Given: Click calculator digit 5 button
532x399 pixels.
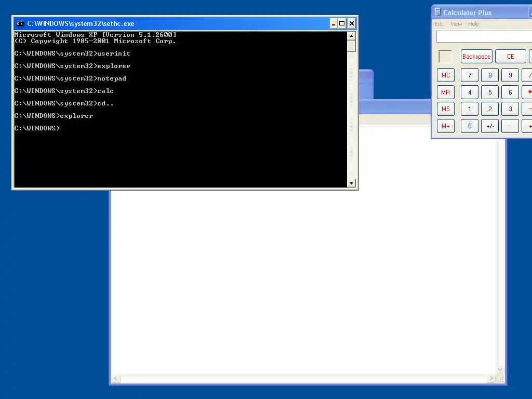Looking at the screenshot, I should 490,92.
